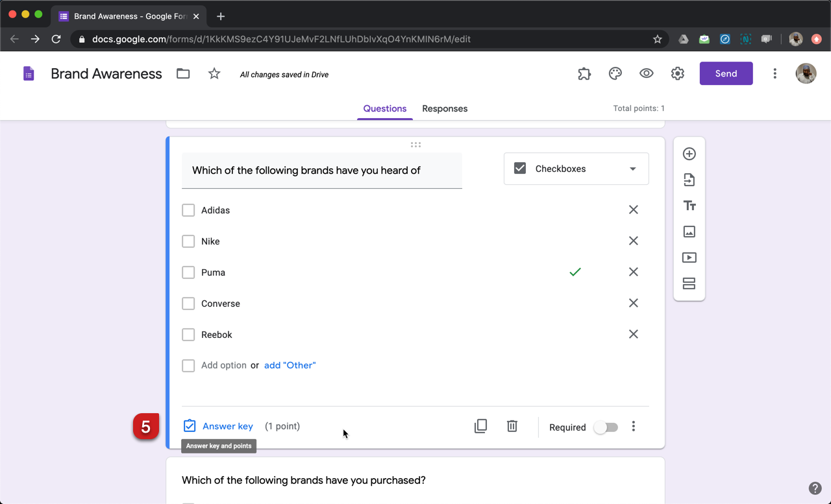Open the Customize theme palette

pos(615,74)
